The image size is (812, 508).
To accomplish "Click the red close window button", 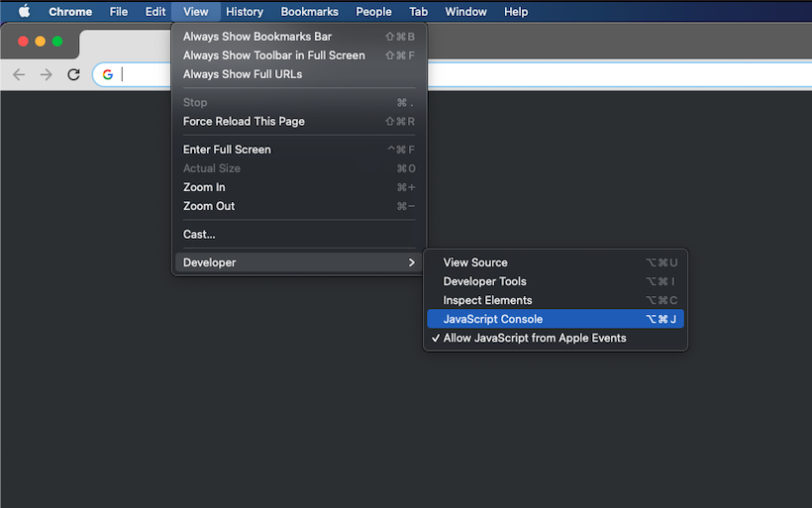I will click(23, 41).
